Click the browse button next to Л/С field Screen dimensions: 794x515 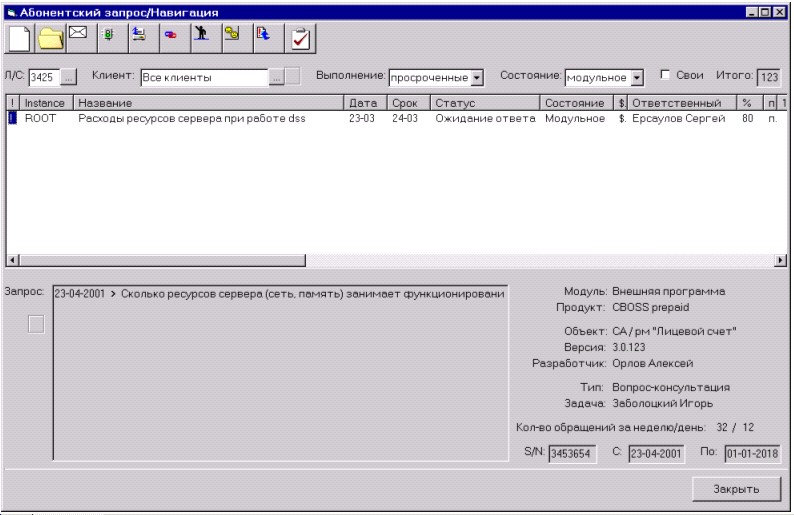[68, 77]
